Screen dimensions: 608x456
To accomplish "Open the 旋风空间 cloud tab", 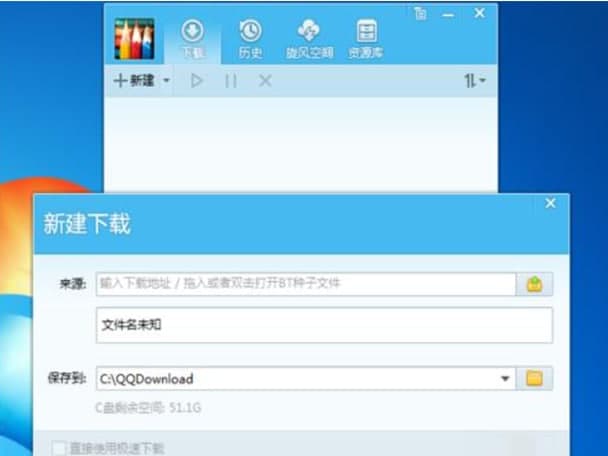I will pyautogui.click(x=309, y=40).
